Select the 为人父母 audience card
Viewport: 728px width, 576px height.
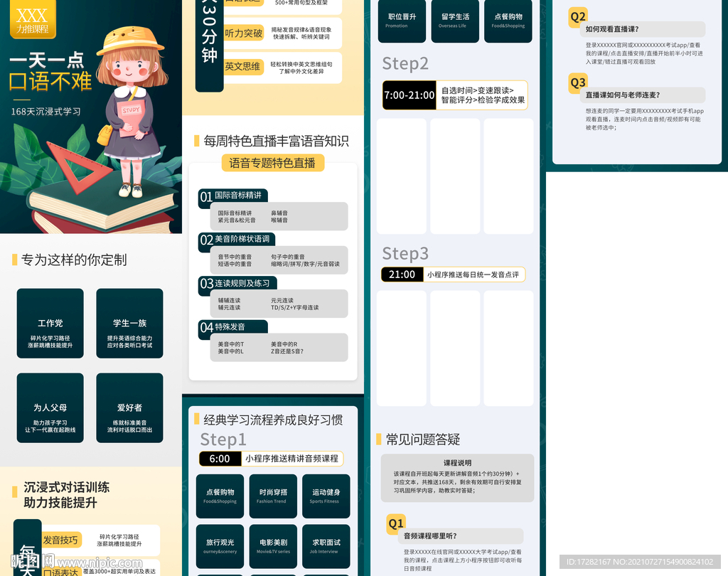(x=50, y=408)
